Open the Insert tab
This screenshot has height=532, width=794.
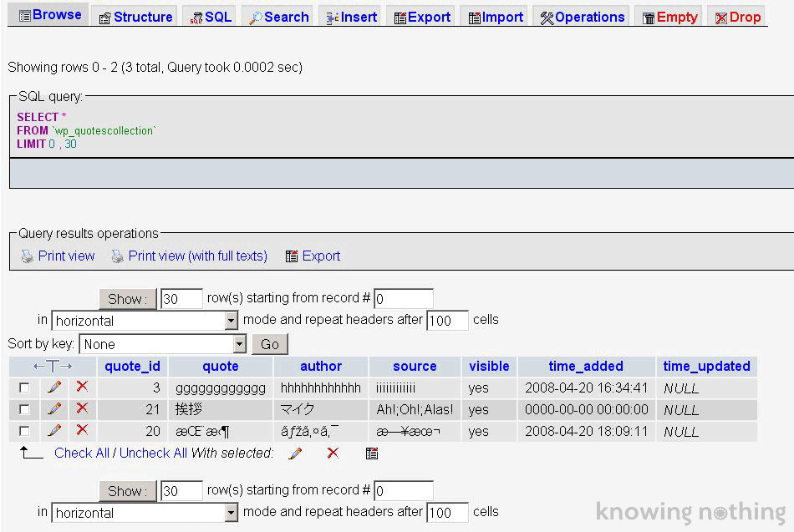(351, 18)
